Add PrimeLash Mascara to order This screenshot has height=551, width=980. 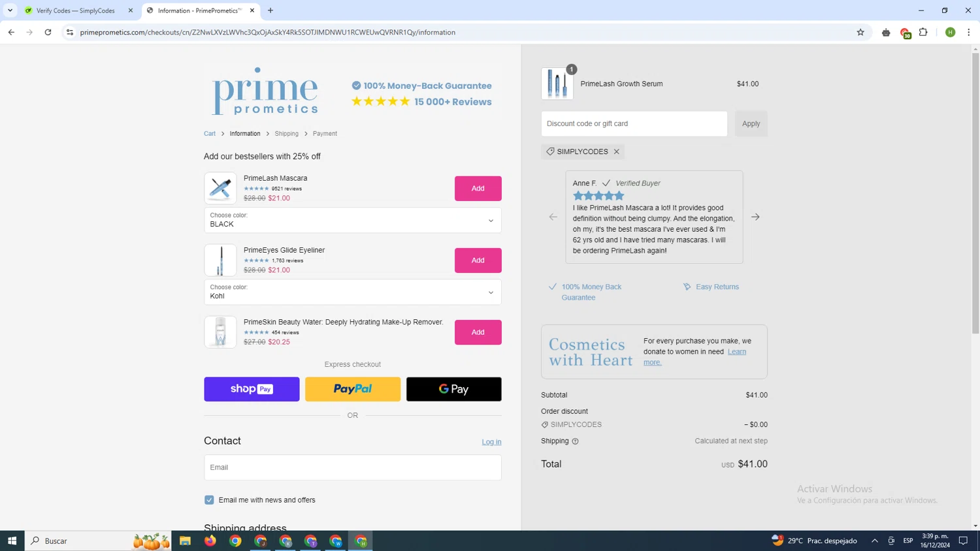[478, 189]
